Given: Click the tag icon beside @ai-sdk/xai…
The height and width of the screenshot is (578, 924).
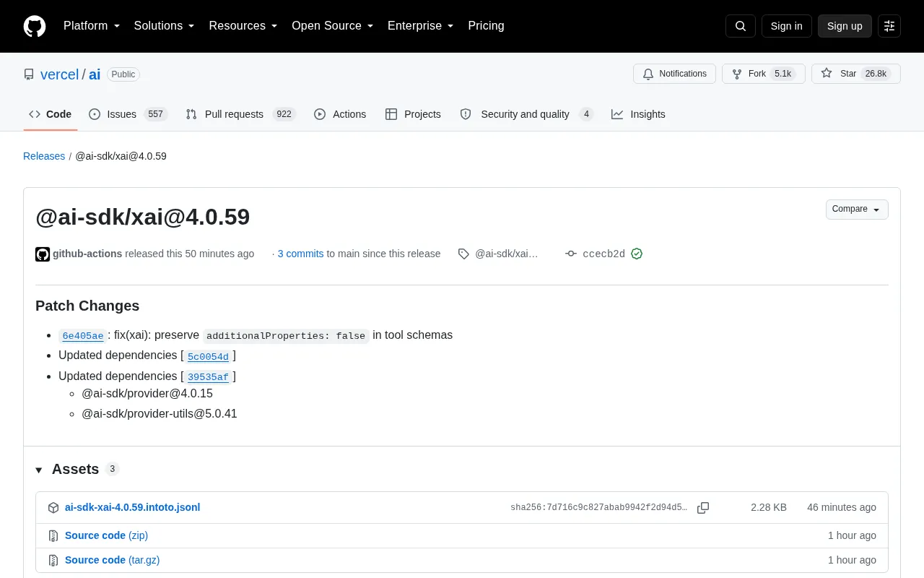Looking at the screenshot, I should pos(463,254).
